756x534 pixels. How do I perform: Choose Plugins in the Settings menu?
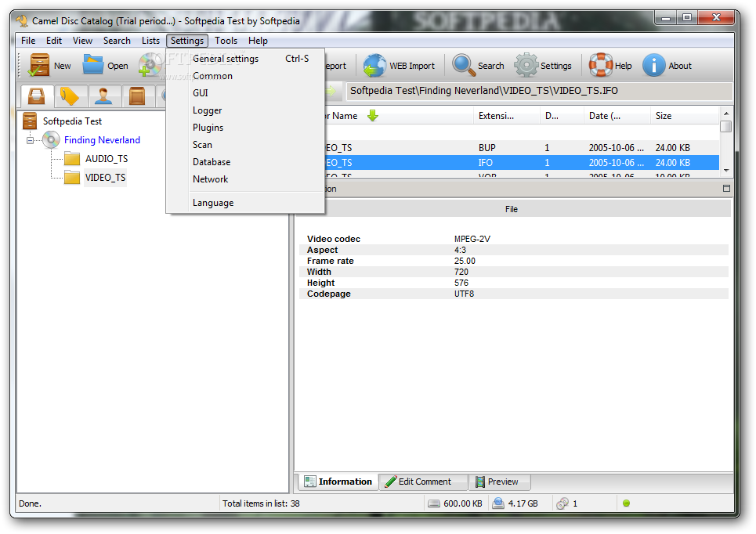point(245,128)
